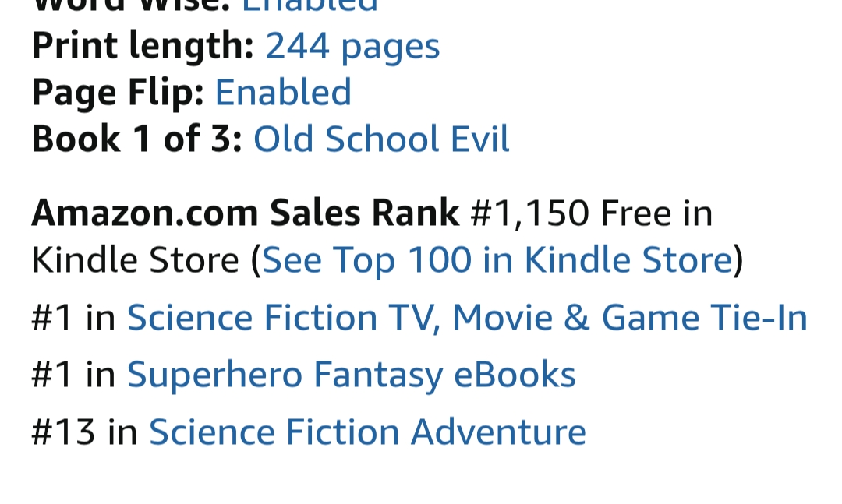This screenshot has height=504, width=842.
Task: Click the Book 1 of 3 label
Action: pyautogui.click(x=137, y=139)
